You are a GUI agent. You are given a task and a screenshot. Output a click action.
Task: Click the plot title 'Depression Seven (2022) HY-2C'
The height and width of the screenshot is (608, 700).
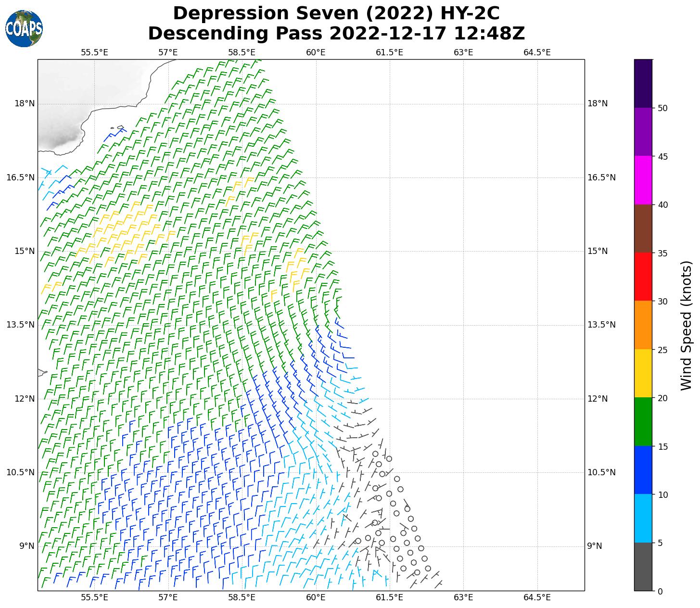tap(336, 13)
